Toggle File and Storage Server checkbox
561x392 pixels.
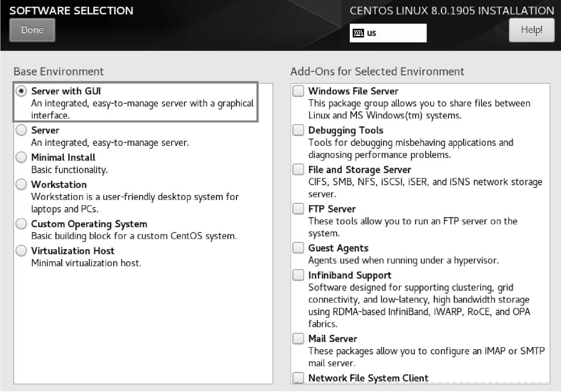298,169
